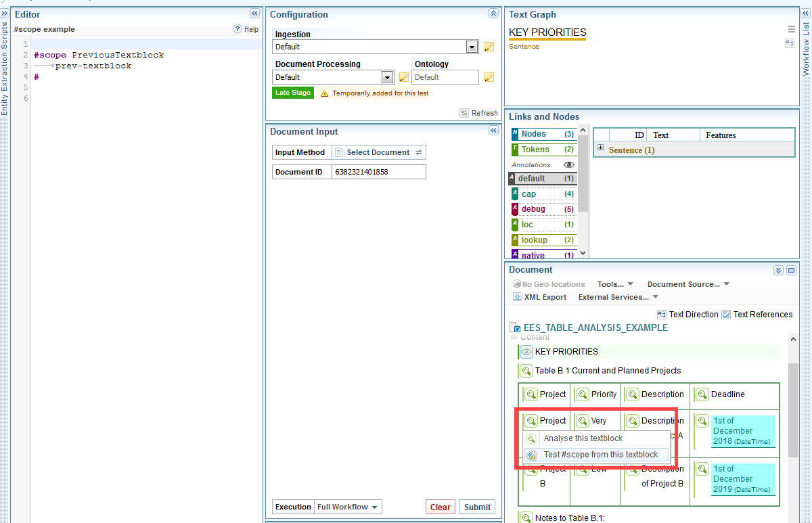The height and width of the screenshot is (523, 812).
Task: Choose 'Analyse this textblock' menu entry
Action: pyautogui.click(x=583, y=438)
